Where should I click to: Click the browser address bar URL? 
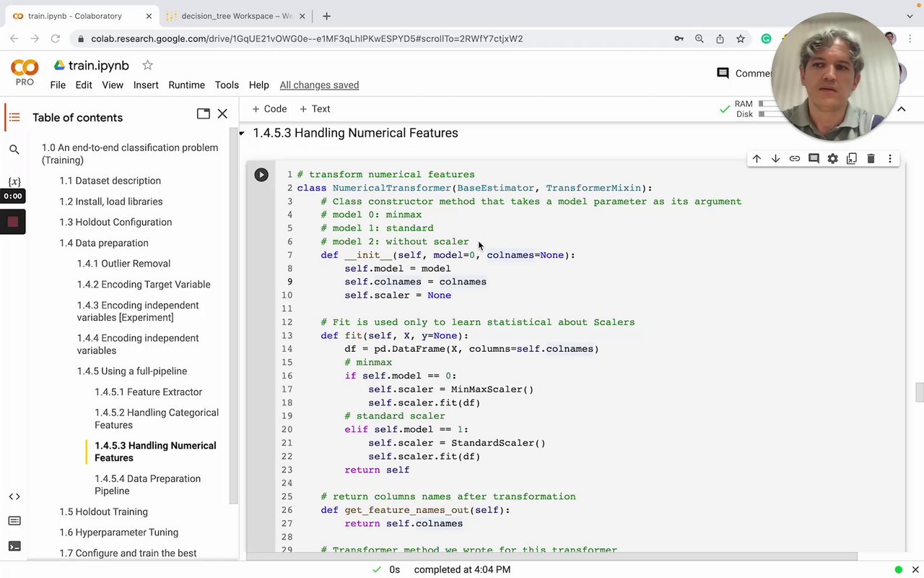(307, 39)
